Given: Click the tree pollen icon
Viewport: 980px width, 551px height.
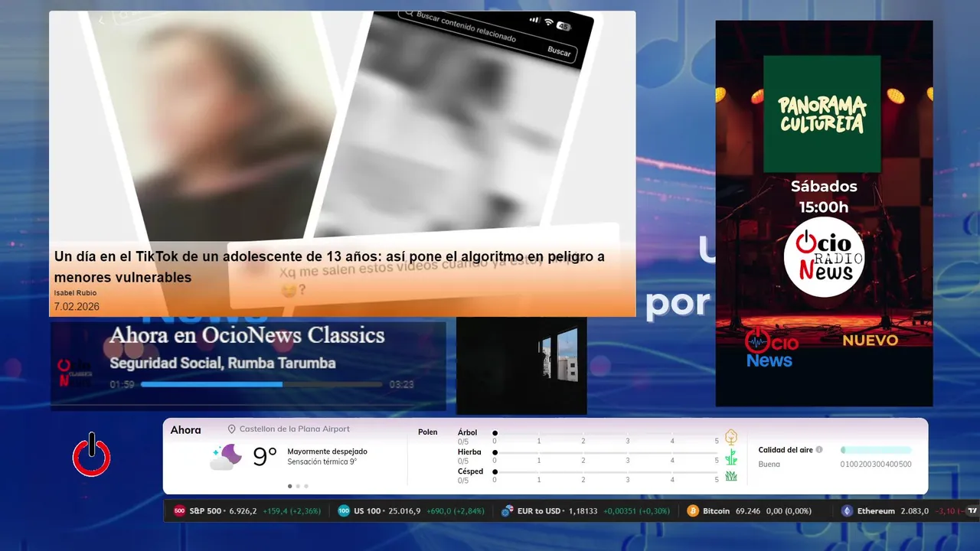Looking at the screenshot, I should 731,437.
